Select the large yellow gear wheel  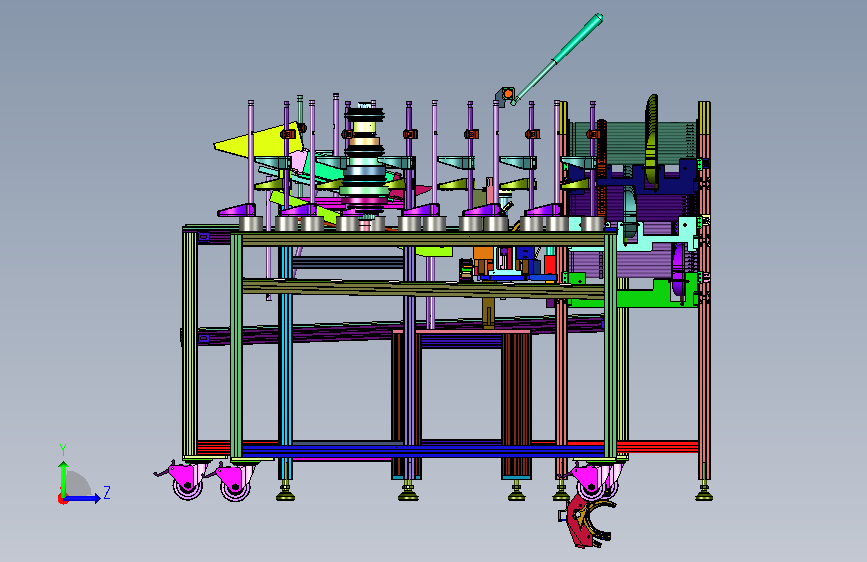(652, 143)
